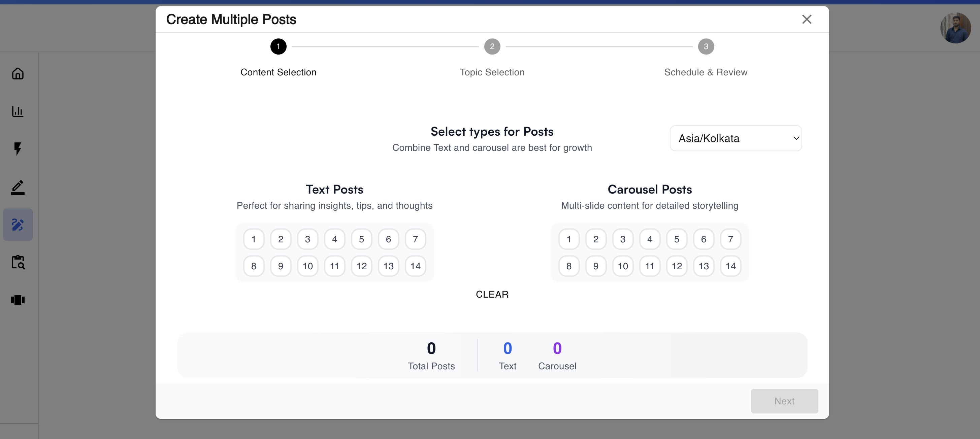This screenshot has width=980, height=439.
Task: Open the Home sidebar icon
Action: pos(18,73)
